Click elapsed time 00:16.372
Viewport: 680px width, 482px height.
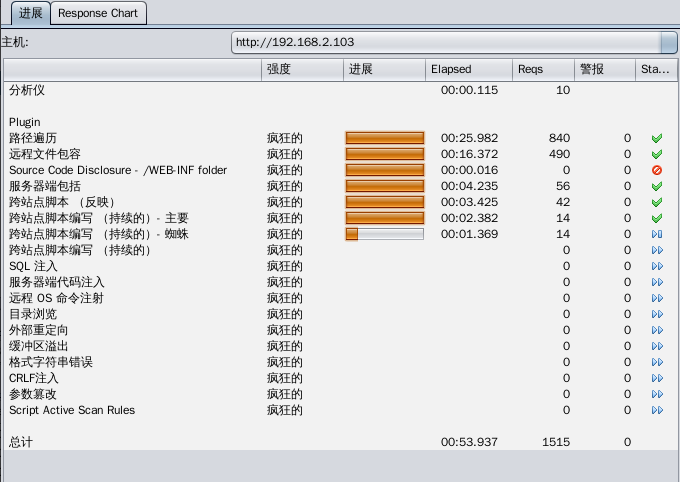coord(469,154)
